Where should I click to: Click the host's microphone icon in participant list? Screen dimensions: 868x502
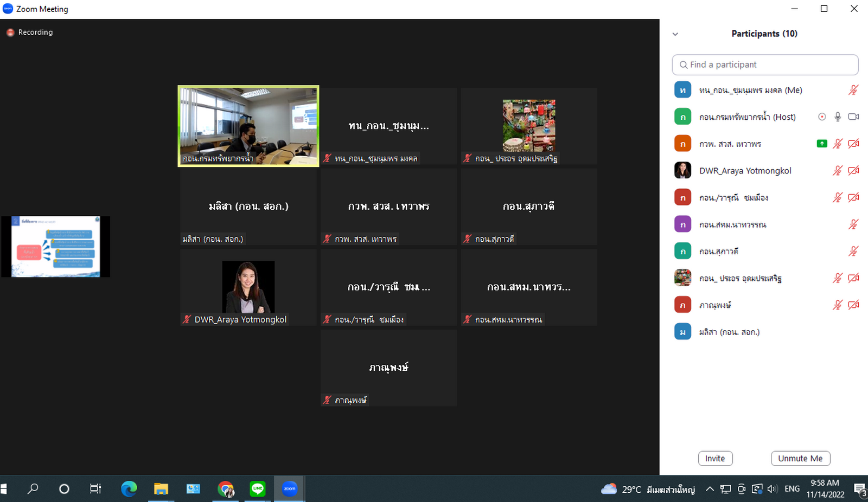838,117
